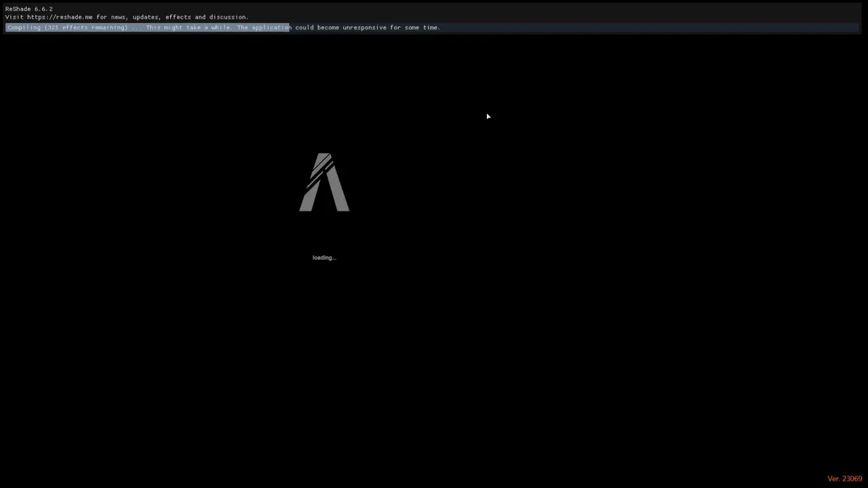Click the 'ReShade 6.6.2' version text

(x=29, y=9)
